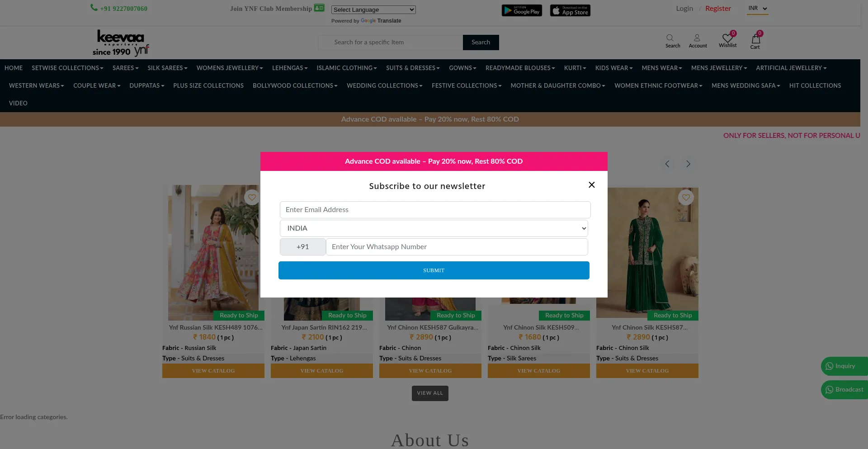Click the Register link
The image size is (868, 449).
(718, 9)
